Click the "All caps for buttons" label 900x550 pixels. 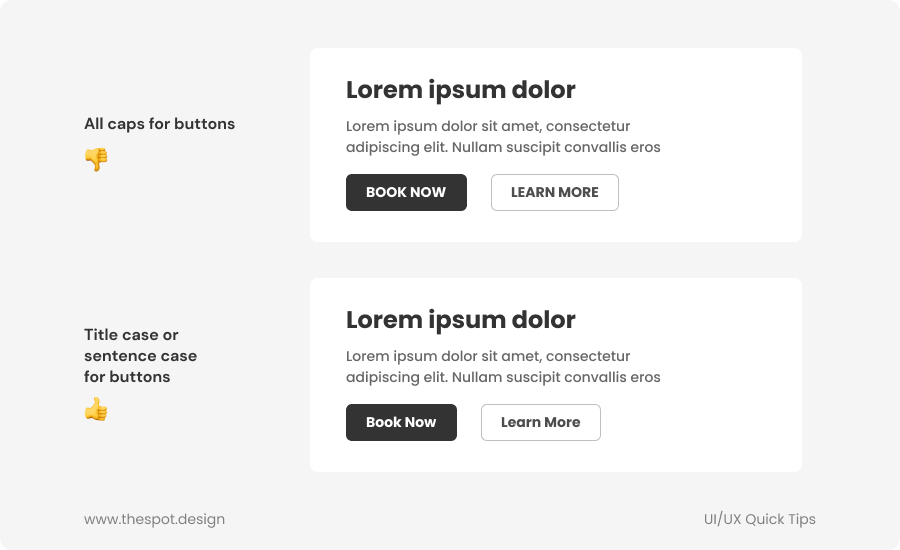pos(159,124)
